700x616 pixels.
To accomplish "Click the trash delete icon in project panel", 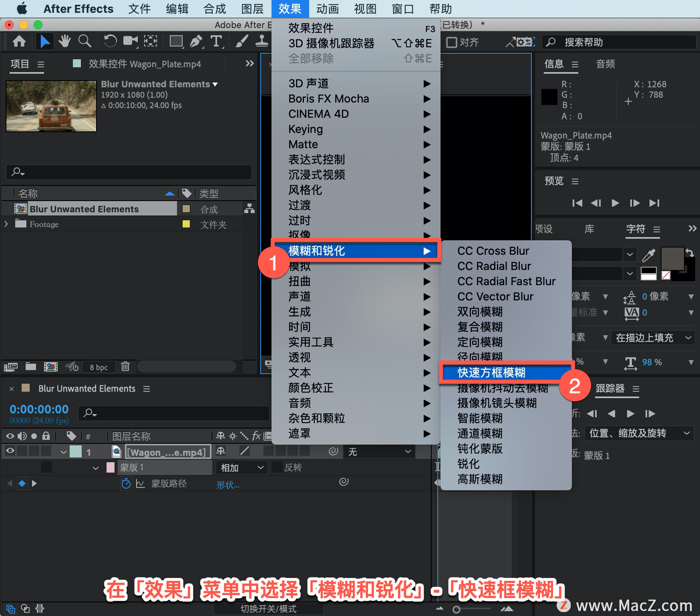I will coord(125,366).
